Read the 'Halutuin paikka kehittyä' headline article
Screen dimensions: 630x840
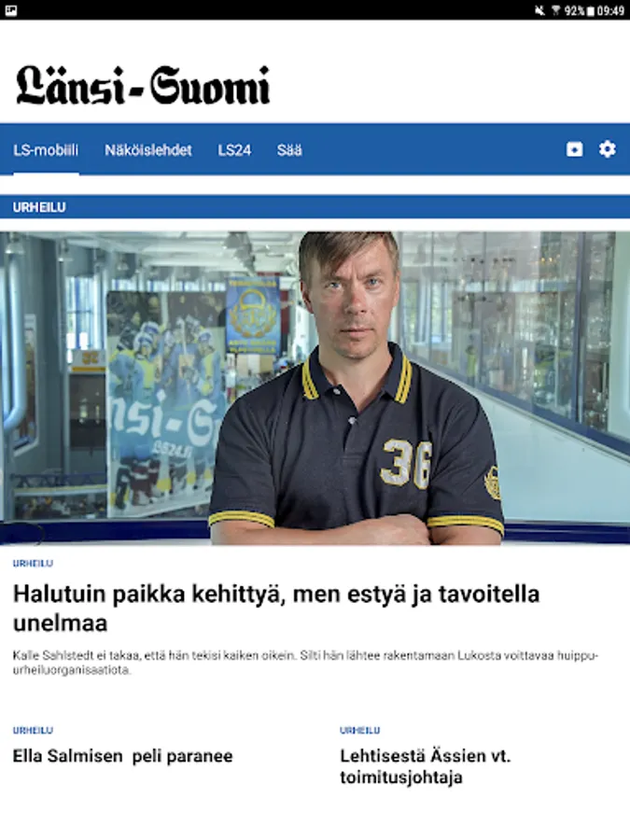[x=276, y=608]
